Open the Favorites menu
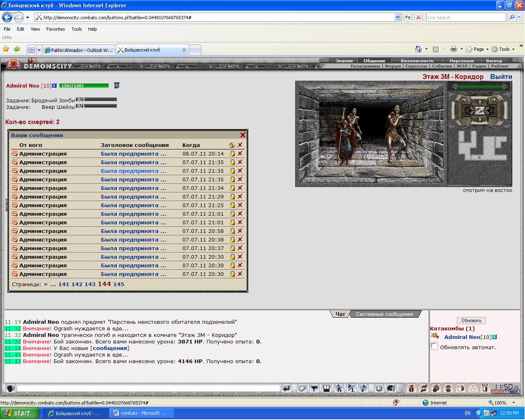This screenshot has height=420, width=525. (x=55, y=29)
